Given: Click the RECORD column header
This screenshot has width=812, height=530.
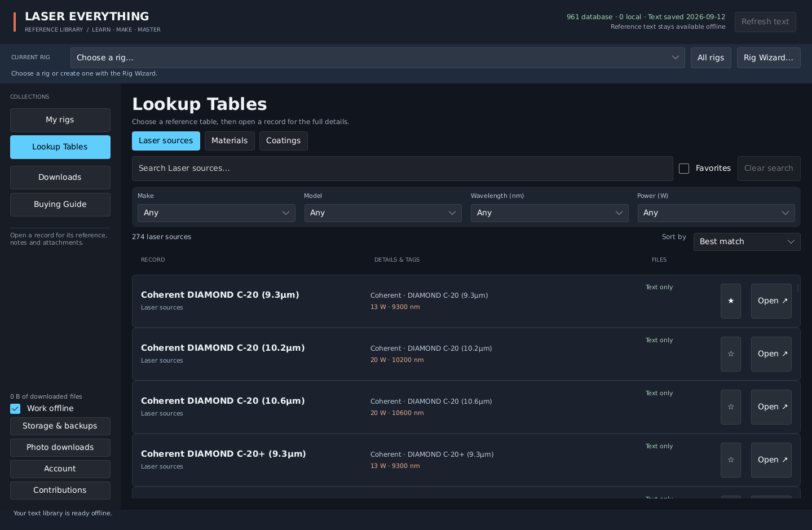Looking at the screenshot, I should 153,260.
